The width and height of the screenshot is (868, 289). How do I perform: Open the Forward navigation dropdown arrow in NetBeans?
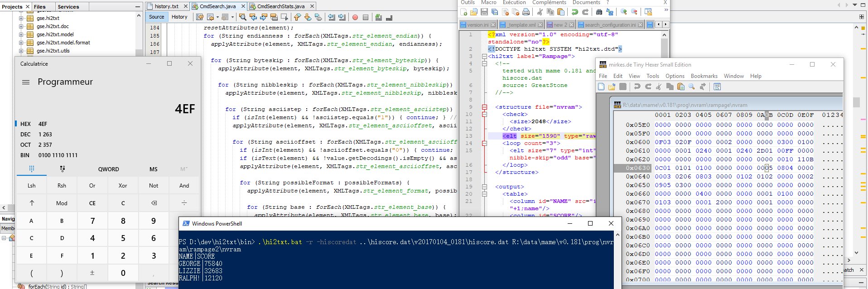click(x=232, y=17)
